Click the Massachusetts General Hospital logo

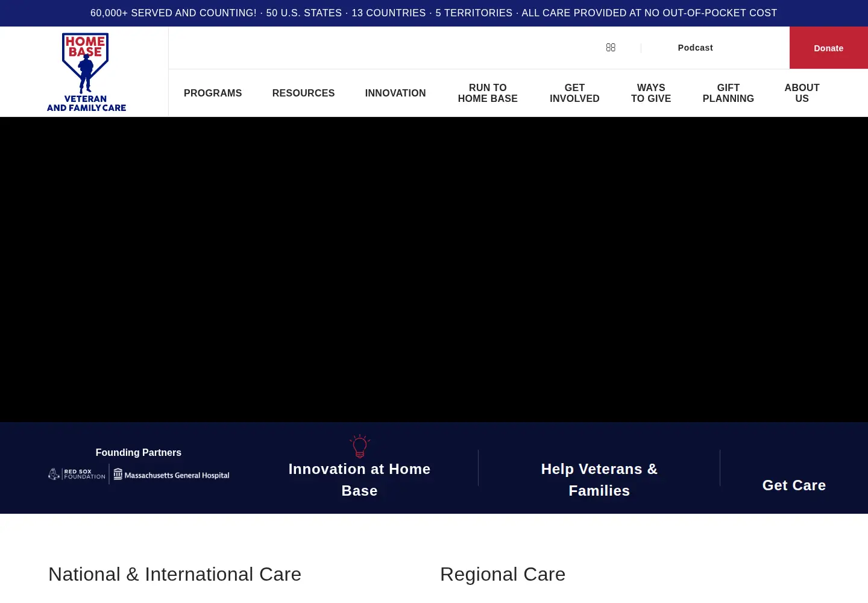click(x=171, y=475)
